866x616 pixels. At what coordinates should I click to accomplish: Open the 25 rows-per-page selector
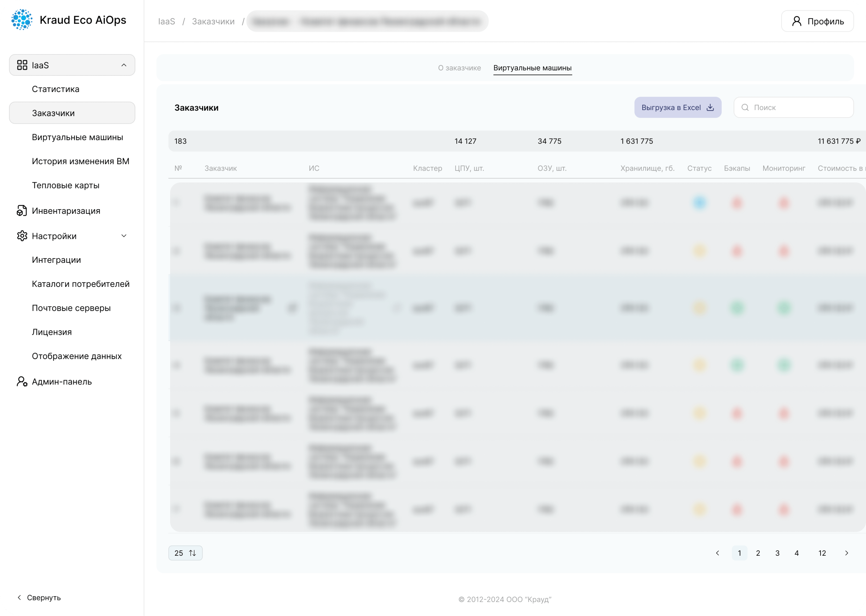tap(185, 553)
